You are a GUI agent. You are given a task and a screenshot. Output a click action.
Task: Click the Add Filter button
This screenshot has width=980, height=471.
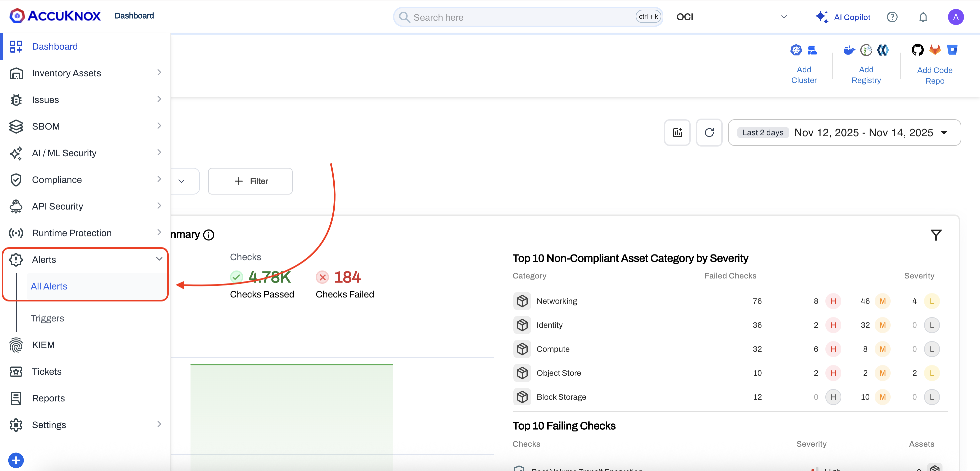[250, 181]
